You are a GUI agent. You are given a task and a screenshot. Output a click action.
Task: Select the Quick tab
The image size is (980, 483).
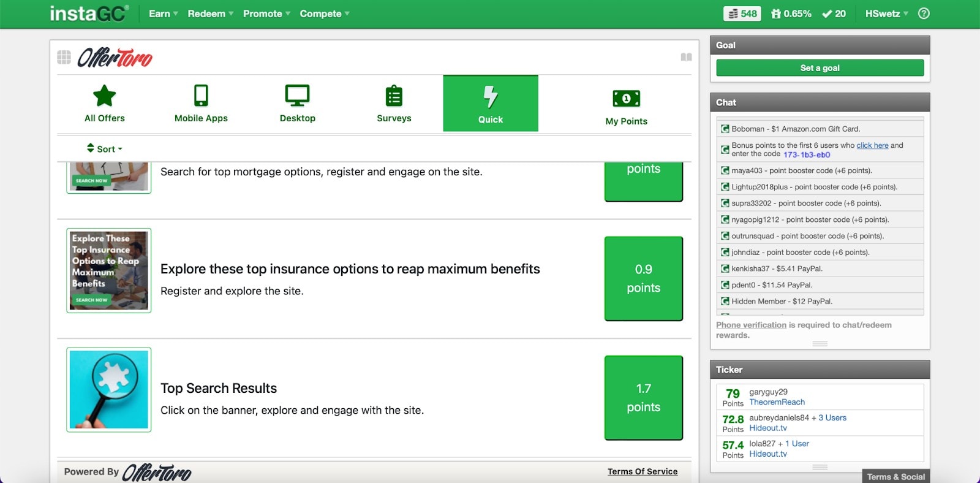click(491, 103)
